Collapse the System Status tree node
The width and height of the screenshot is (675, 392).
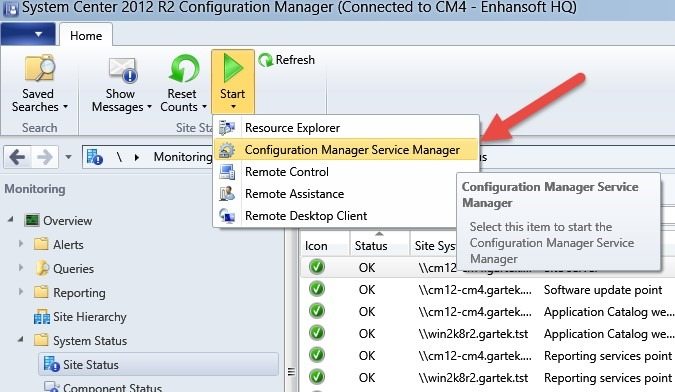point(21,340)
